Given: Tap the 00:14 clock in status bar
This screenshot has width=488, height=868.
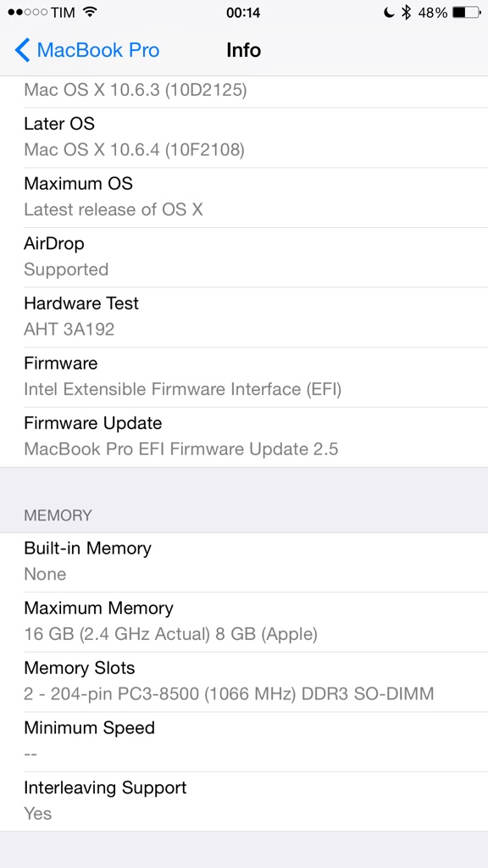Looking at the screenshot, I should pyautogui.click(x=243, y=12).
